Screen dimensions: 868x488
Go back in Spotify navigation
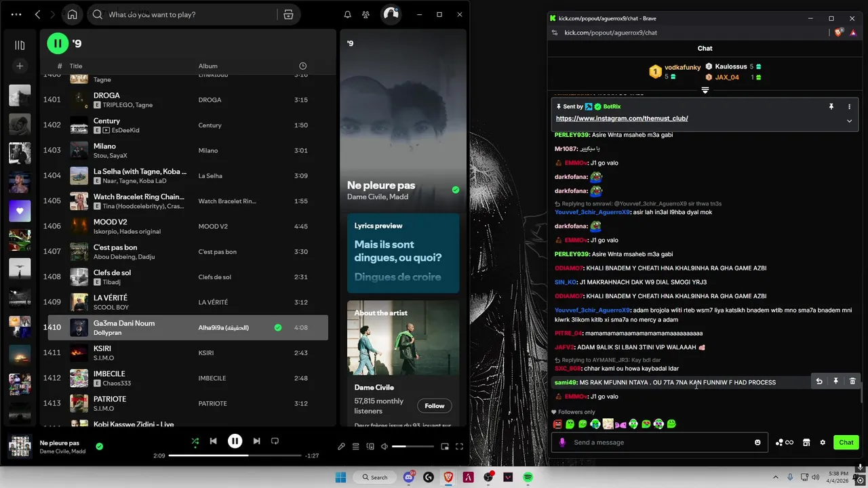tap(38, 14)
